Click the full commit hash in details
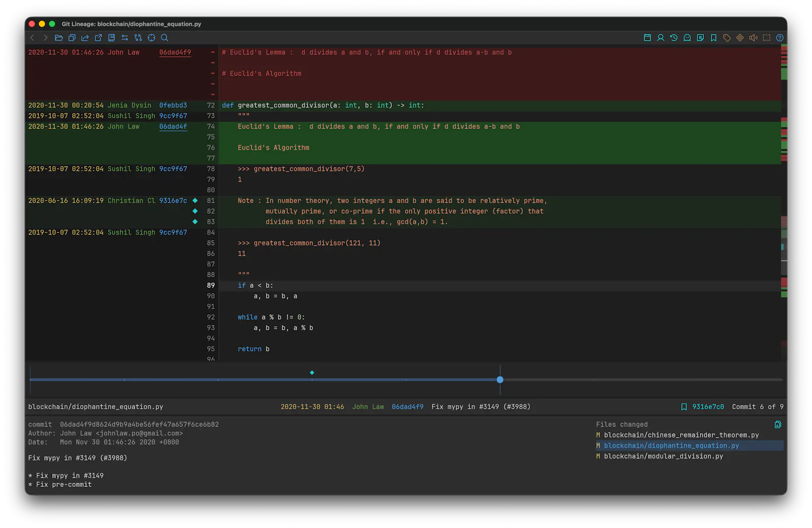The width and height of the screenshot is (812, 528). pyautogui.click(x=139, y=424)
